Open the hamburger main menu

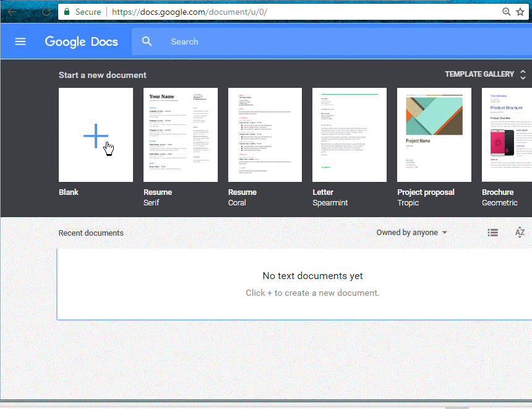point(20,41)
